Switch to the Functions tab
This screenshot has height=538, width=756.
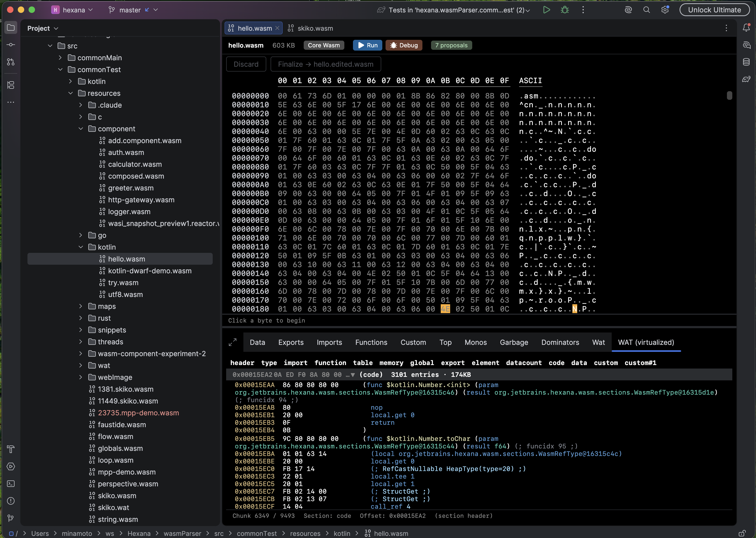(371, 342)
